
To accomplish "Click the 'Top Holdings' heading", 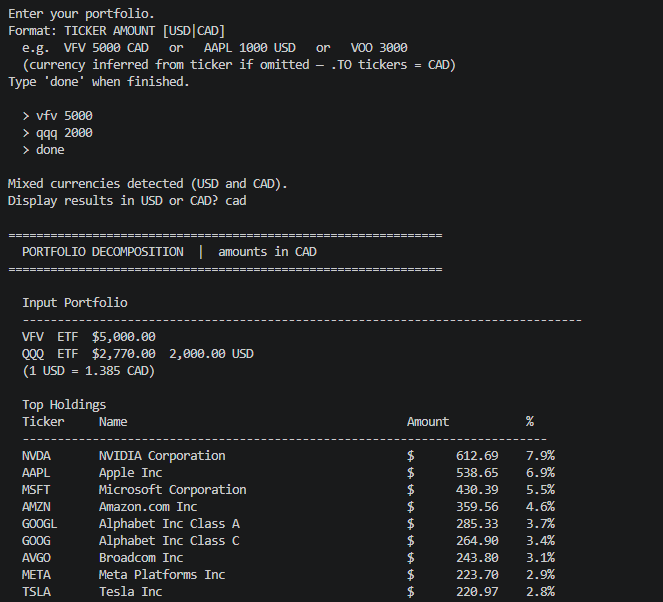I will 64,405.
